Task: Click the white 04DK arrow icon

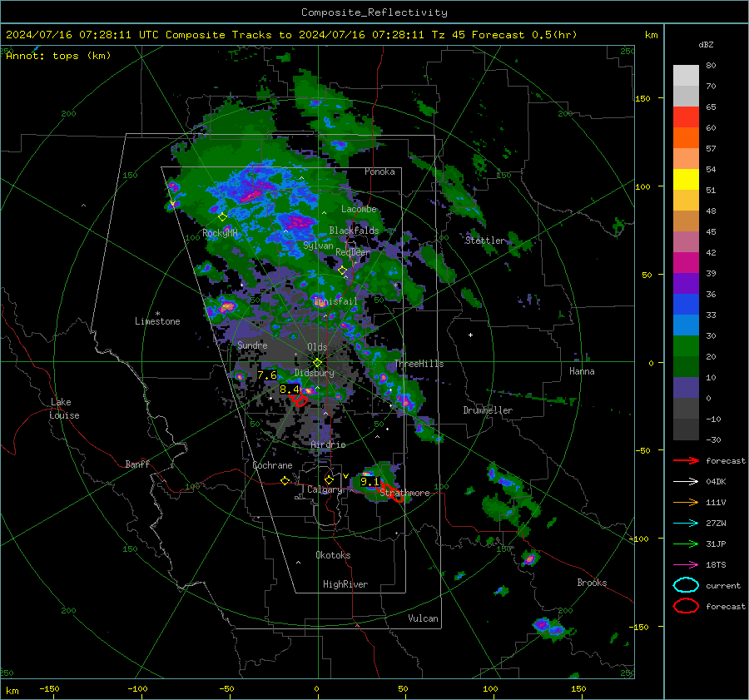Action: (x=686, y=482)
